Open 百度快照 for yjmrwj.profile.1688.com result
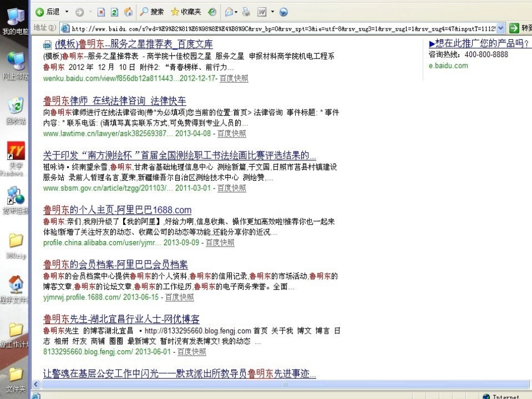 point(180,297)
